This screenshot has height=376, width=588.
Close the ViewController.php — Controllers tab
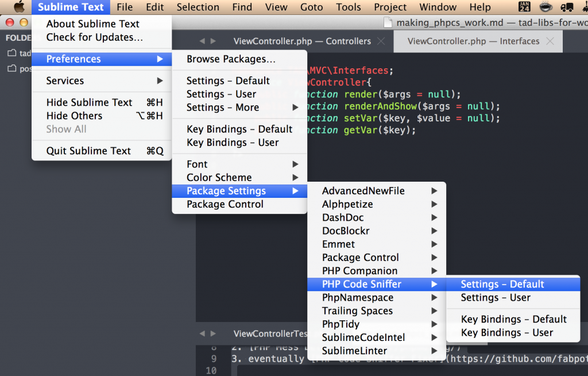[x=381, y=41]
